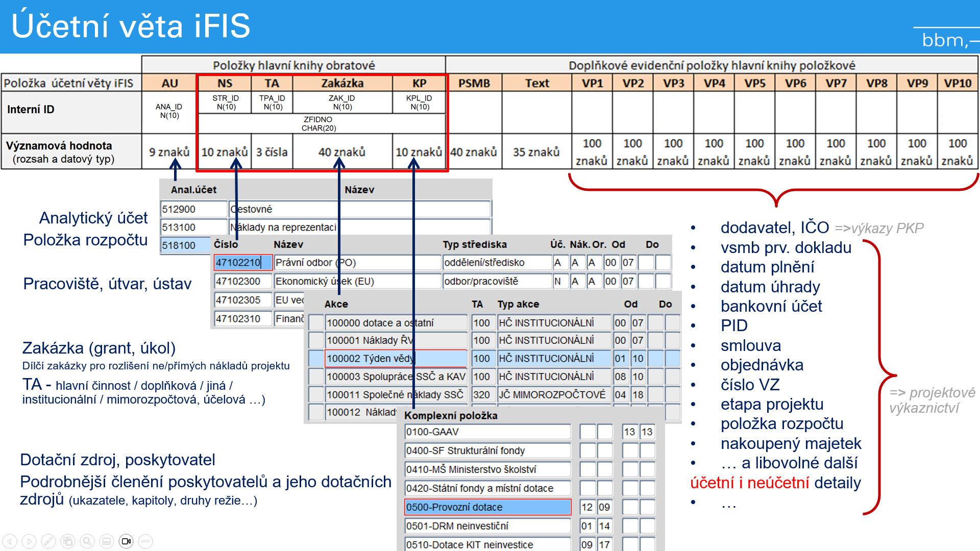Select středisko number 47102305
The width and height of the screenshot is (980, 551).
(243, 300)
